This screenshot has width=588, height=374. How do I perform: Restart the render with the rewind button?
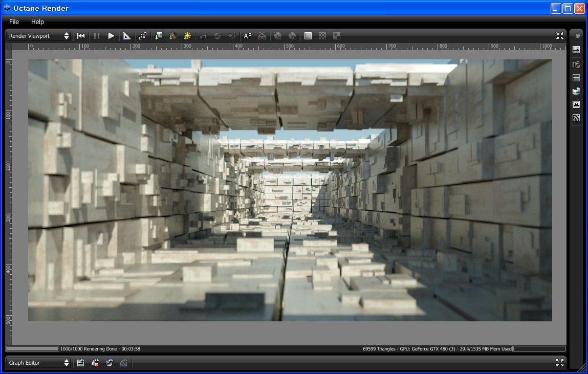pyautogui.click(x=81, y=36)
